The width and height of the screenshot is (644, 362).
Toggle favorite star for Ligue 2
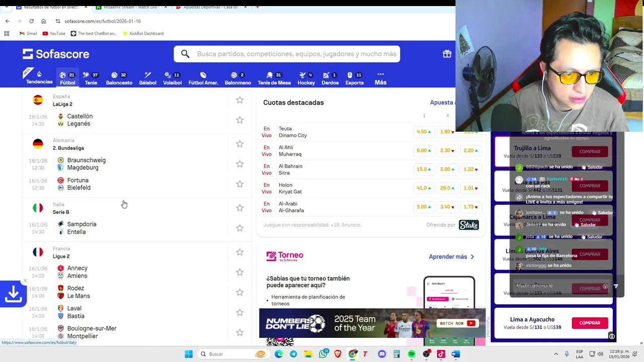pyautogui.click(x=239, y=252)
